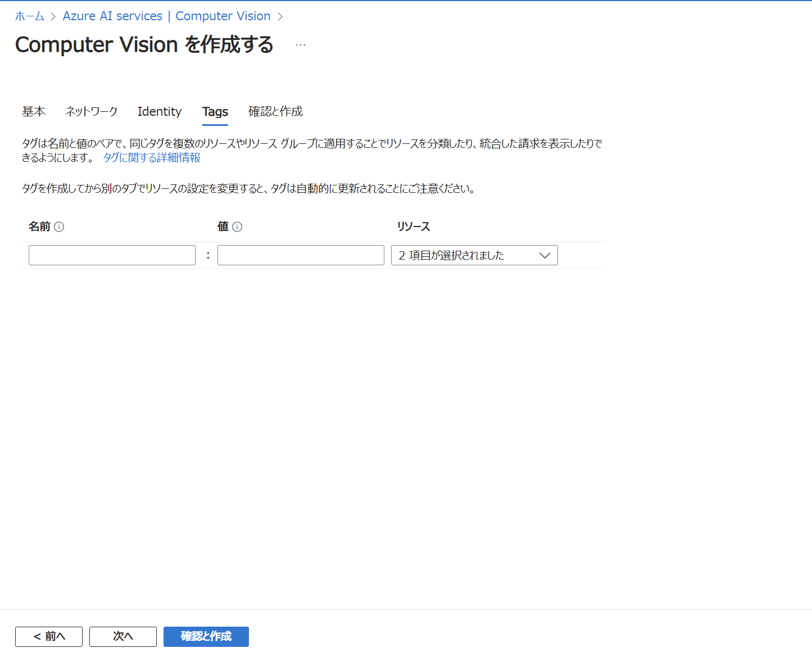
Task: Open the Identity tab
Action: 160,111
